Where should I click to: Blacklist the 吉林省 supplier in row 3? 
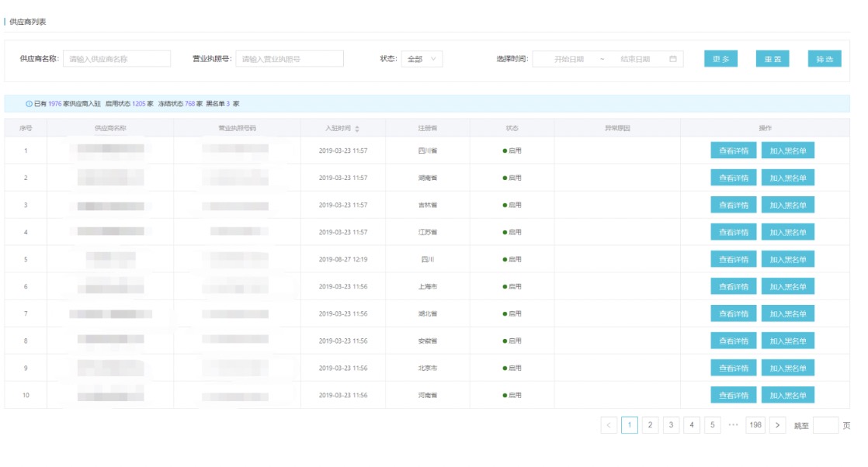point(788,205)
